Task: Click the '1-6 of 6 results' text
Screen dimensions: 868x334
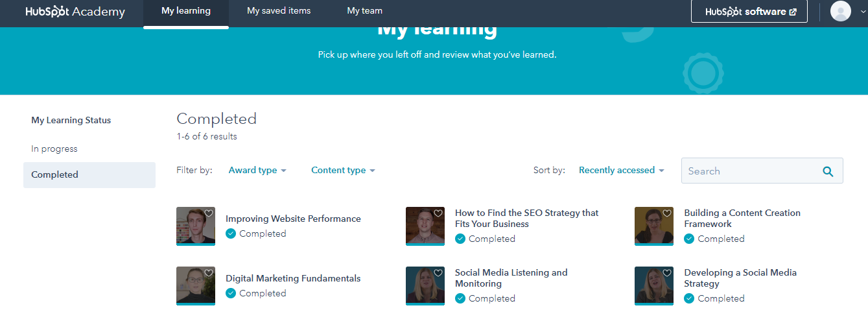Action: click(207, 137)
